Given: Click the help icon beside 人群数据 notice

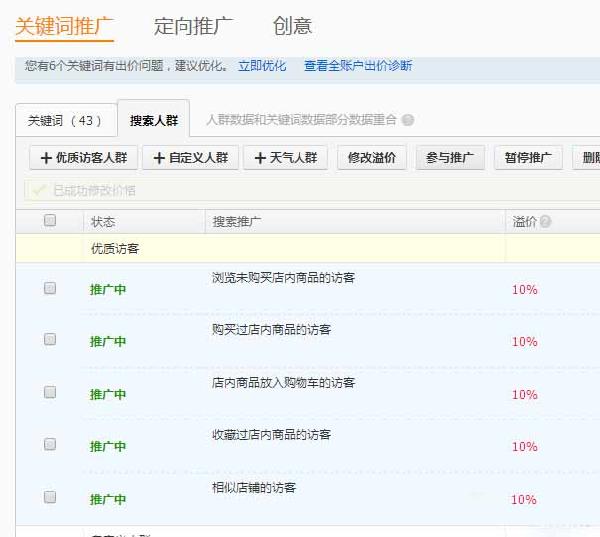Looking at the screenshot, I should (408, 120).
